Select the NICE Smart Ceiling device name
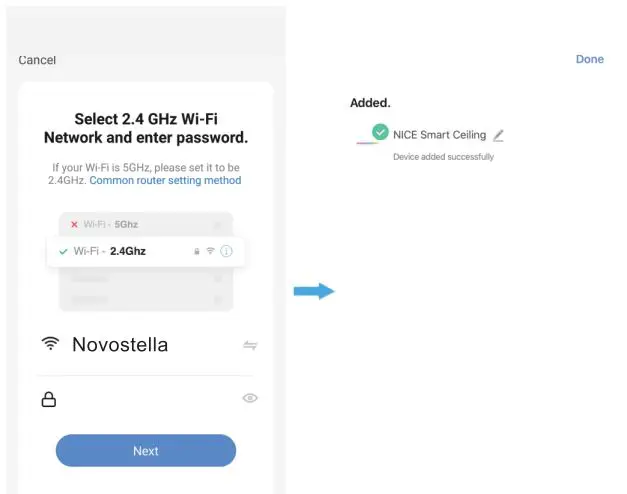The width and height of the screenshot is (627, 494). 439,135
